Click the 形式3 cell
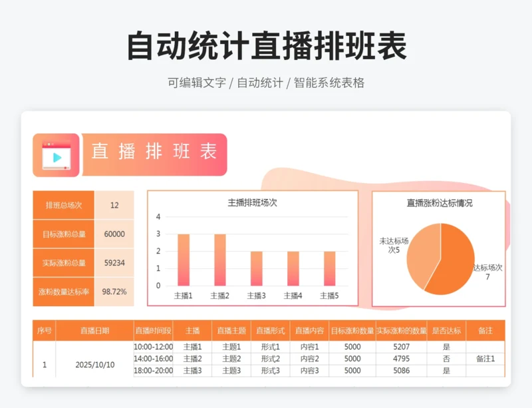Viewport: 532px width, 408px height. point(271,371)
